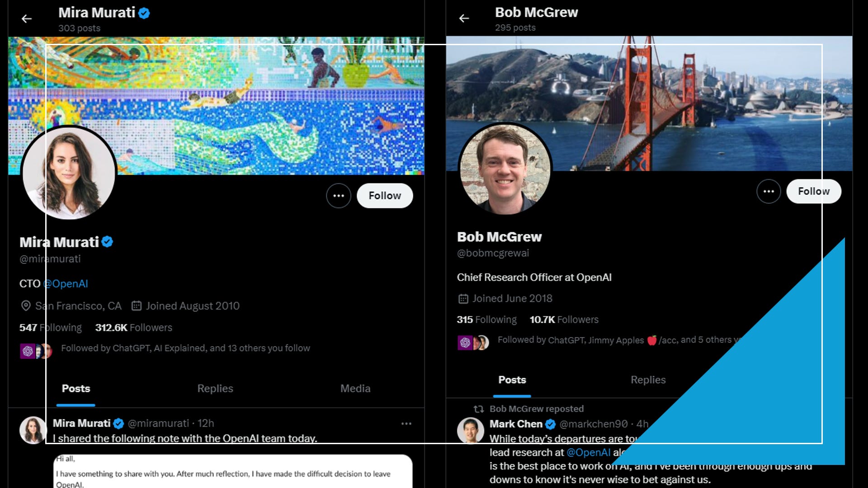This screenshot has width=868, height=488.
Task: Open Media tab on Mira's profile
Action: [355, 389]
